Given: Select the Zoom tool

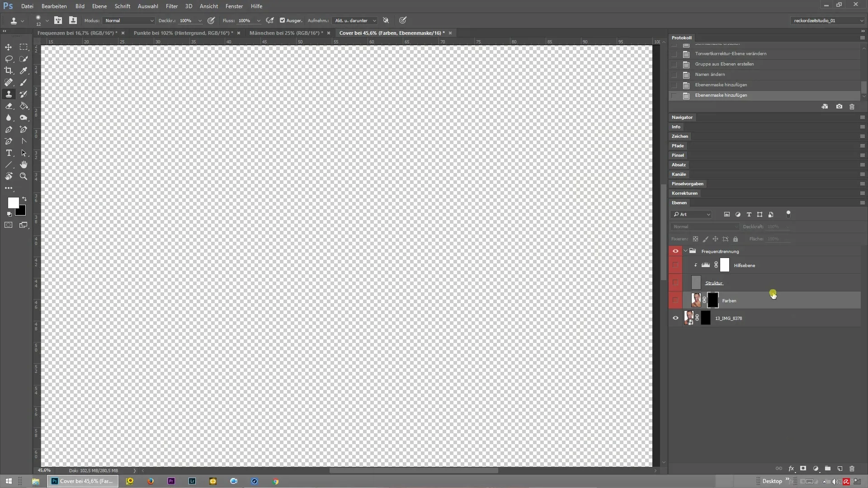Looking at the screenshot, I should pyautogui.click(x=24, y=176).
